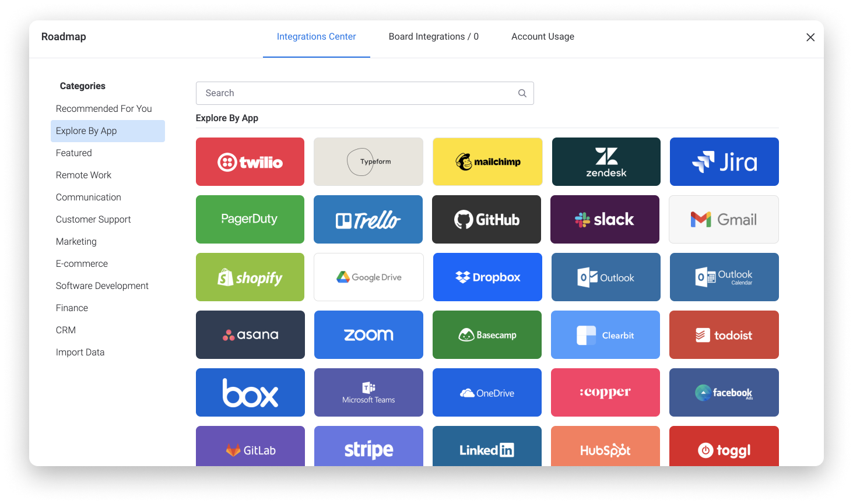This screenshot has width=853, height=504.
Task: Show Software Development integrations
Action: (108, 286)
